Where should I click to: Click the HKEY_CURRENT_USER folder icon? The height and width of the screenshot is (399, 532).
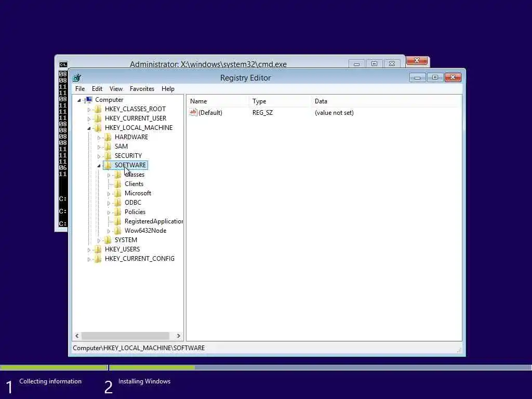point(98,118)
